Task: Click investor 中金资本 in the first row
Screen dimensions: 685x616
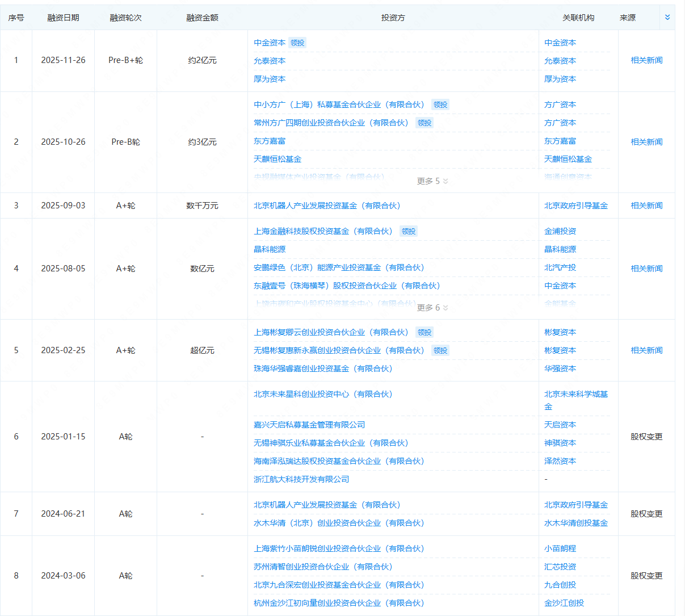Action: point(270,43)
